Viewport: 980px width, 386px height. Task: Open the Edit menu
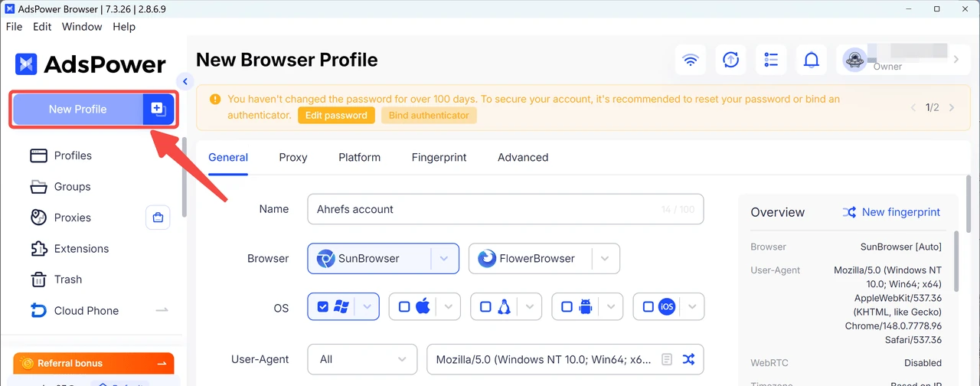pyautogui.click(x=42, y=27)
